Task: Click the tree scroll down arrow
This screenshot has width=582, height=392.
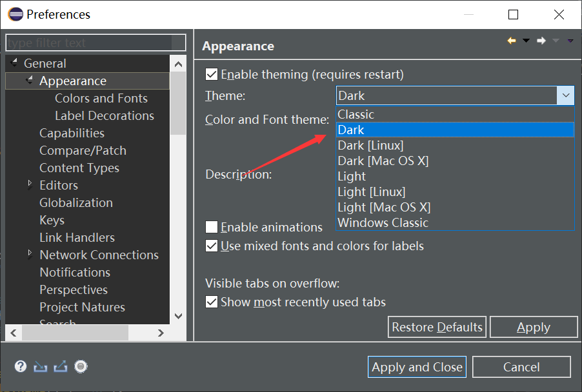Action: pos(178,316)
